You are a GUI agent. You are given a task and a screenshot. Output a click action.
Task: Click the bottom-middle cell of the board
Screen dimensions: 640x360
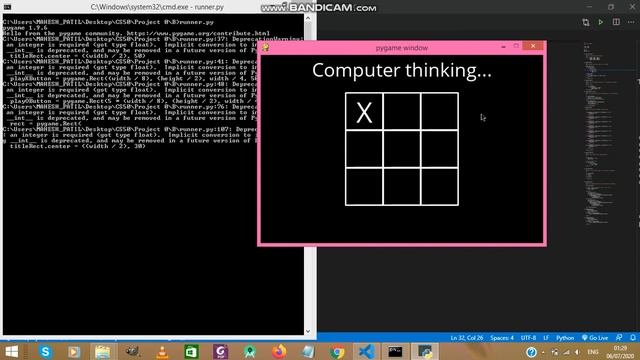(x=402, y=187)
